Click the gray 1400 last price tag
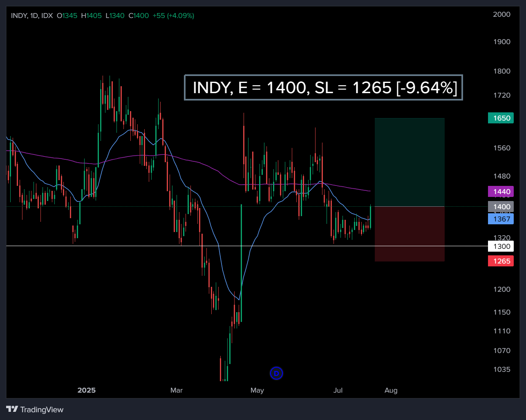Viewport: 526px width, 420px height. [x=501, y=207]
